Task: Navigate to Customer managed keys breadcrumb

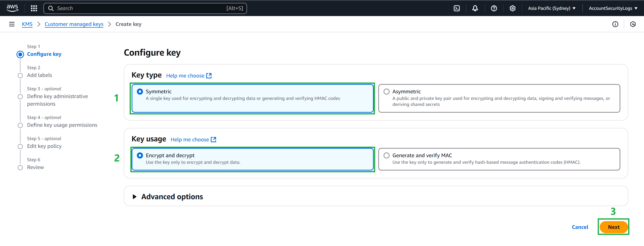Action: [x=74, y=24]
